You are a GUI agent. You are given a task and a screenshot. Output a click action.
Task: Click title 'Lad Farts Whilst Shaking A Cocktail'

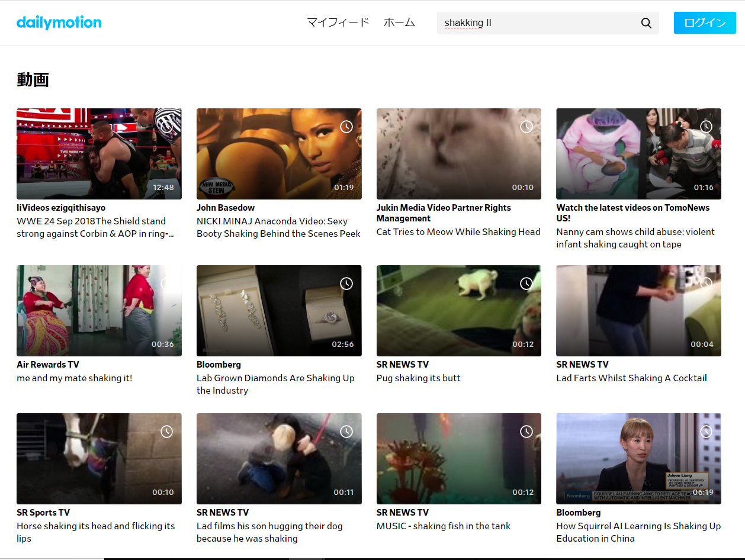point(631,378)
